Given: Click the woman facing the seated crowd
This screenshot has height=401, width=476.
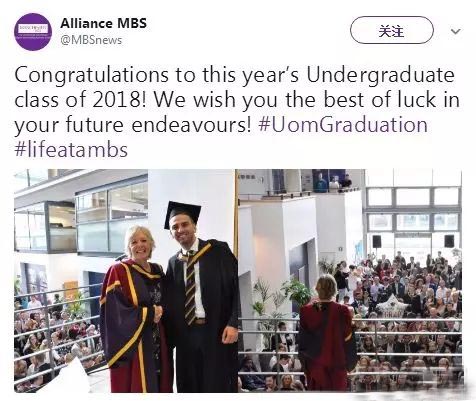Looking at the screenshot, I should pyautogui.click(x=326, y=333).
